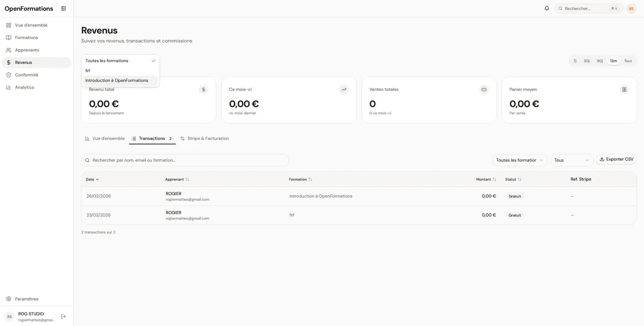Click the download icon on Exporter CSV
The width and height of the screenshot is (644, 326).
coord(602,159)
